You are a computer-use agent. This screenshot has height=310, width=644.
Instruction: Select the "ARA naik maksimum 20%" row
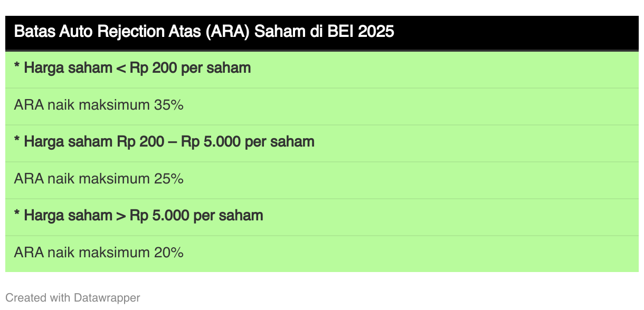(322, 253)
